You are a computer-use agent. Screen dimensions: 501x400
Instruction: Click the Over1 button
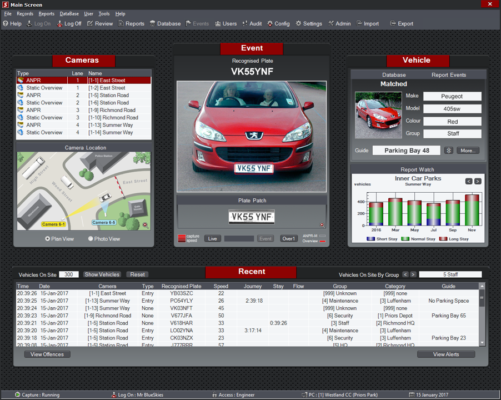(x=288, y=239)
